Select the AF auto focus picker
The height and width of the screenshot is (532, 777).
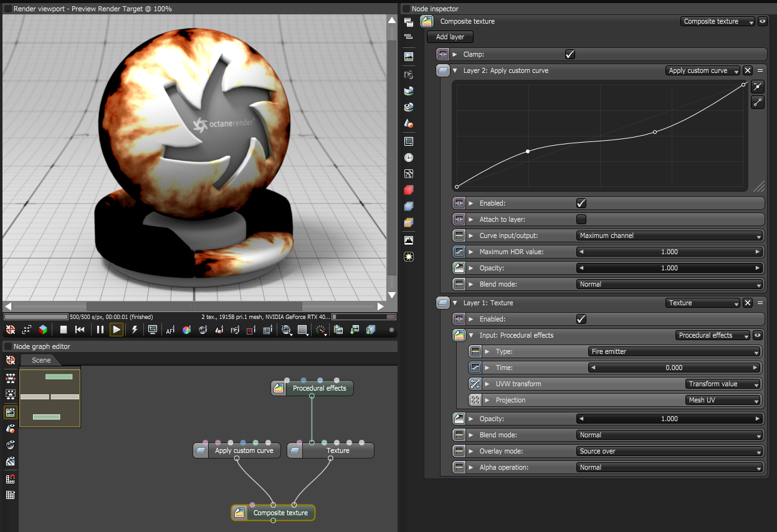tap(170, 330)
